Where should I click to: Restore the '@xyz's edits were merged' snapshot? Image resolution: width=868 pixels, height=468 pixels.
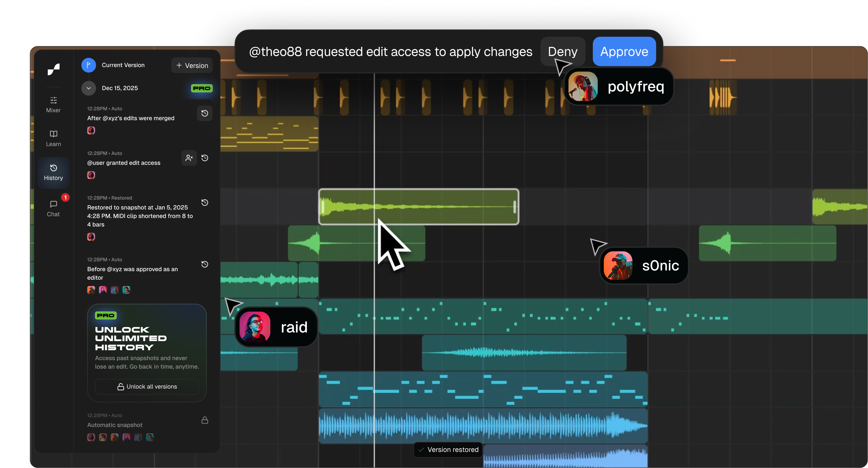205,113
